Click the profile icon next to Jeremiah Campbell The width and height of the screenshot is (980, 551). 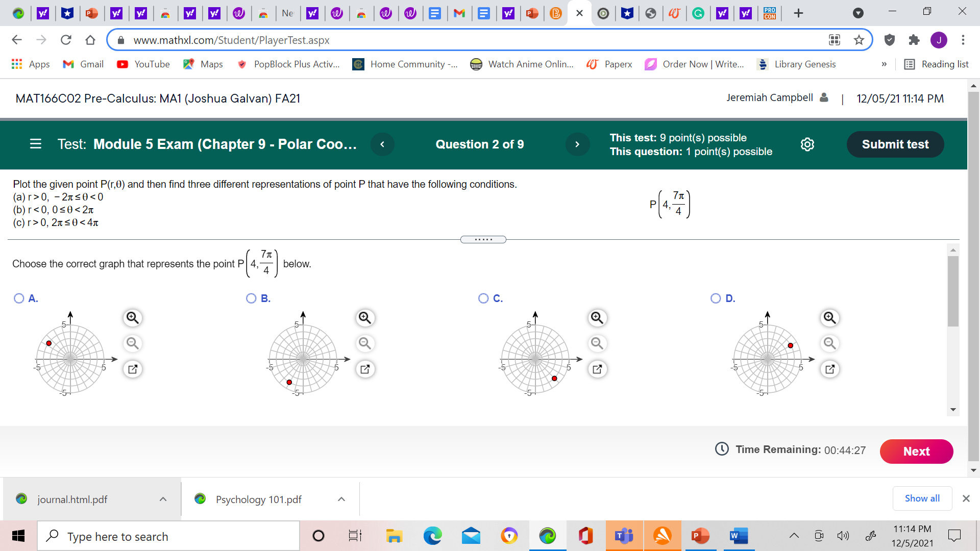click(x=823, y=97)
